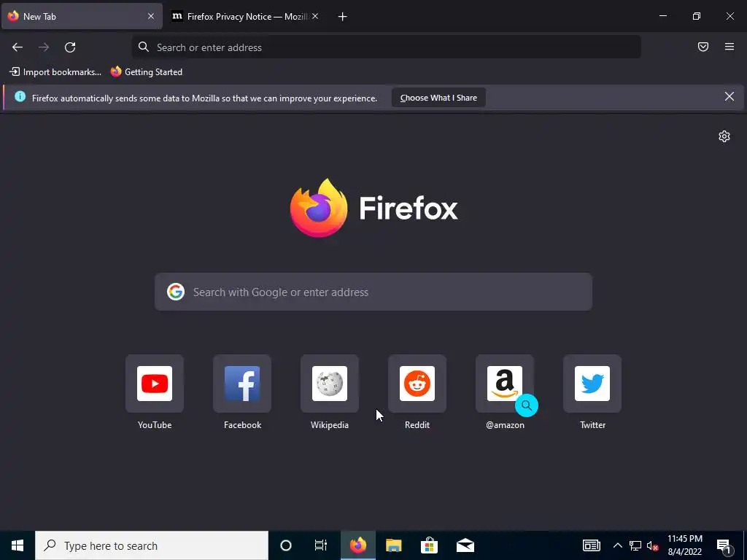Click Firefox icon in taskbar

click(357, 545)
